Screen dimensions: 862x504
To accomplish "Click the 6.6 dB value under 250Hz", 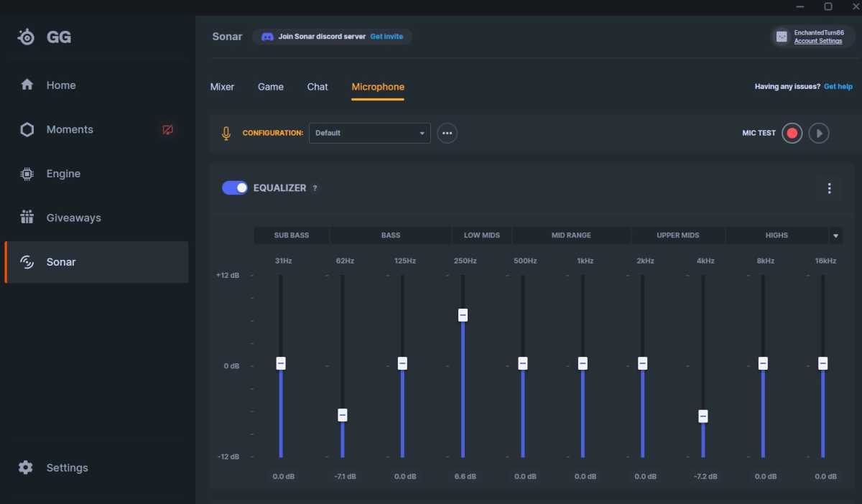I will pyautogui.click(x=465, y=477).
